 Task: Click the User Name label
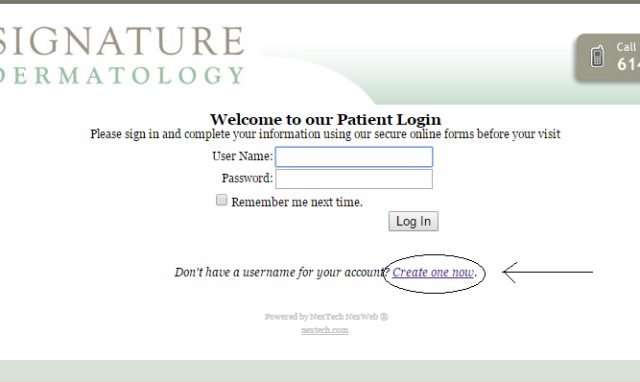tap(242, 156)
